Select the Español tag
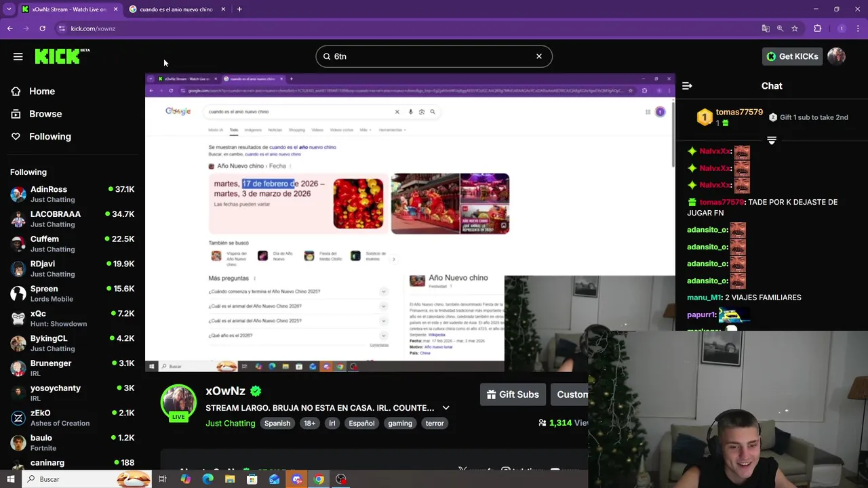868x488 pixels. (x=361, y=423)
